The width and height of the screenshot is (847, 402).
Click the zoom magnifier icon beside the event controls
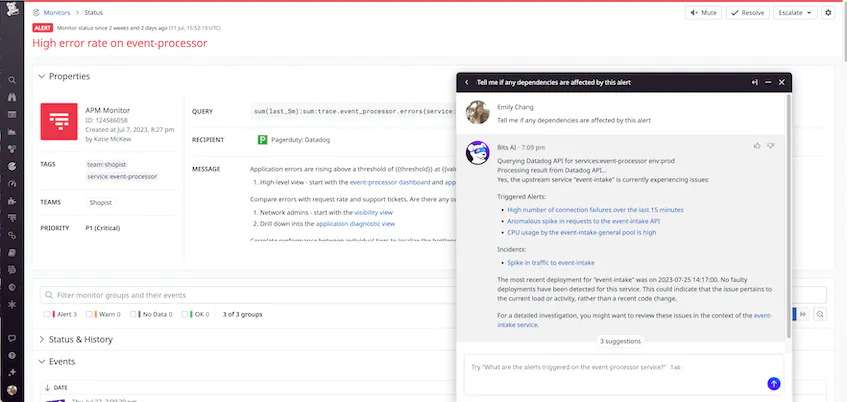click(821, 314)
